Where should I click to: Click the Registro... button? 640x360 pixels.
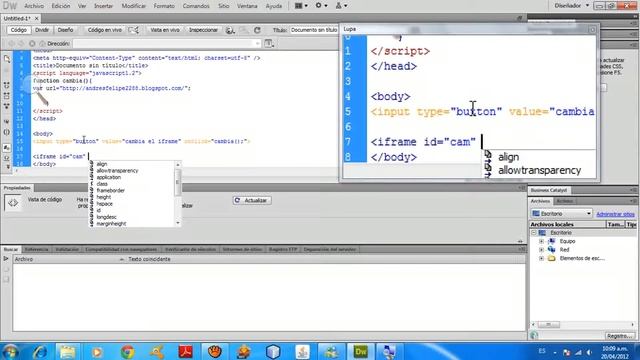(620, 336)
